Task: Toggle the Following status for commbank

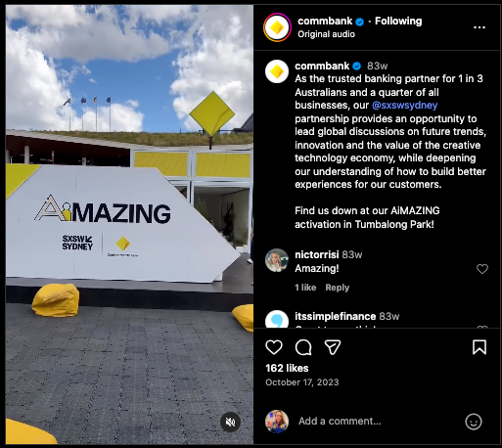Action: [398, 22]
